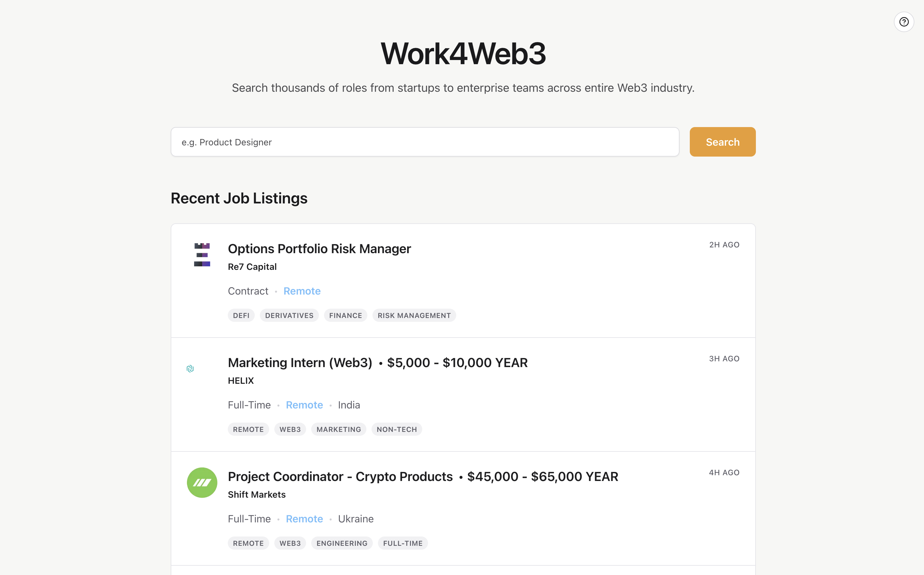Screen dimensions: 924x575
Task: Click the Work4Web3 site title
Action: click(x=463, y=54)
